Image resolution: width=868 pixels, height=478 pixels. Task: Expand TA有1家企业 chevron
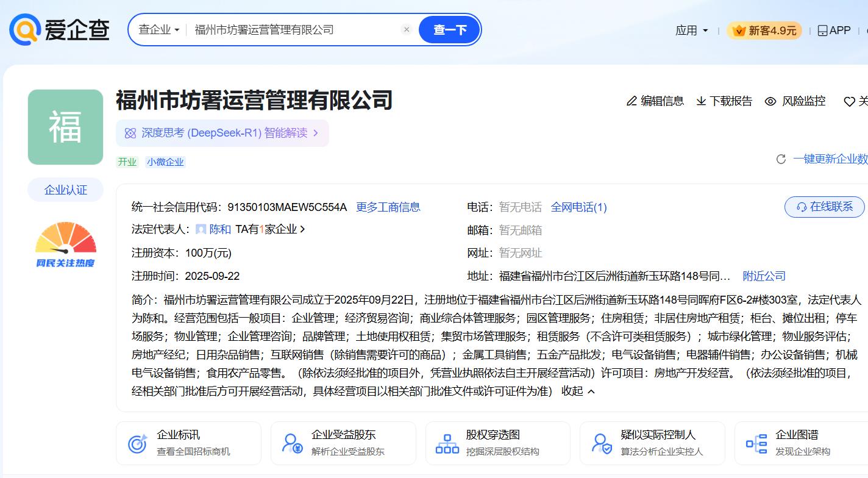(x=303, y=230)
